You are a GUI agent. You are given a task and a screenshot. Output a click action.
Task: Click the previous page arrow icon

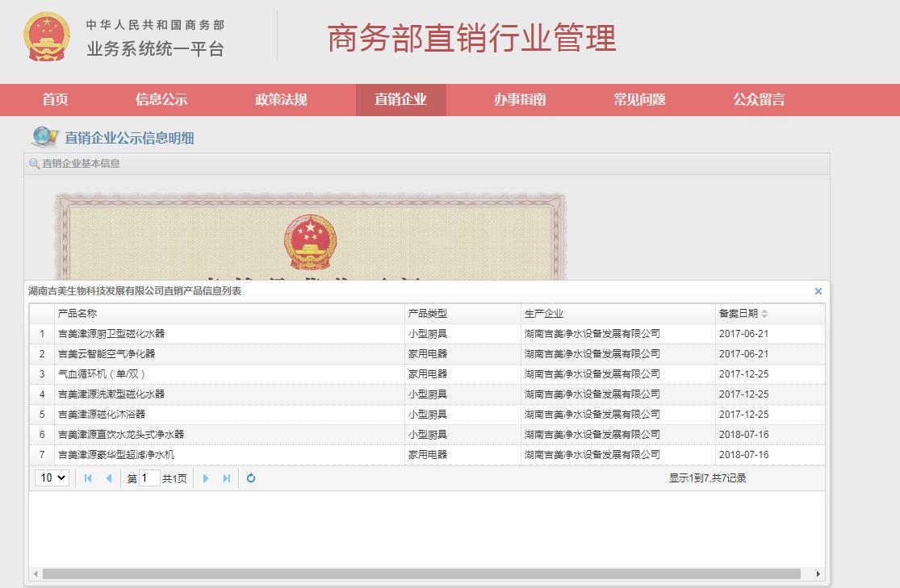(x=107, y=478)
